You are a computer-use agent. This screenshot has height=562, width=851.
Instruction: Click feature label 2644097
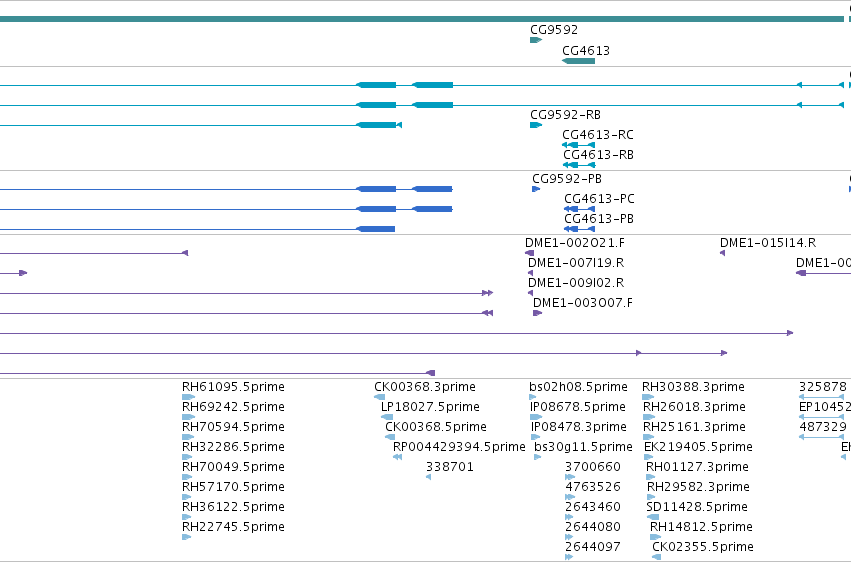[592, 548]
